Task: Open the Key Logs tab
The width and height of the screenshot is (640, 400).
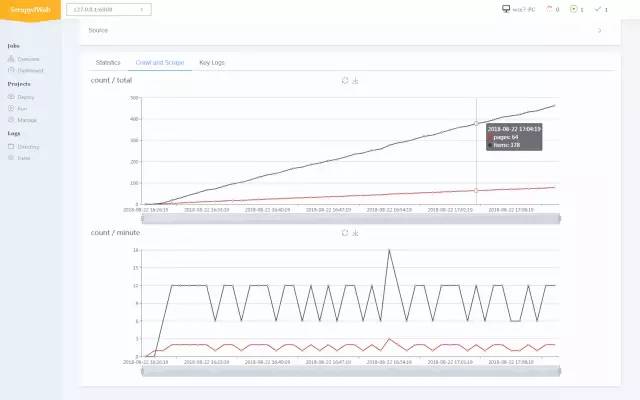Action: tap(212, 62)
